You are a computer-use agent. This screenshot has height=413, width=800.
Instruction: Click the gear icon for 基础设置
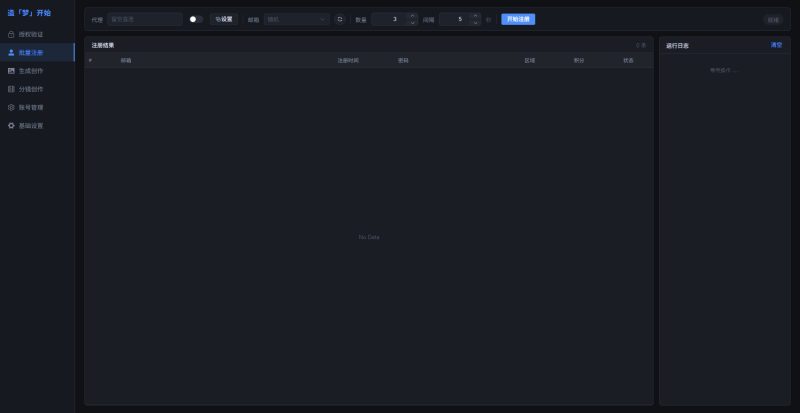[11, 126]
